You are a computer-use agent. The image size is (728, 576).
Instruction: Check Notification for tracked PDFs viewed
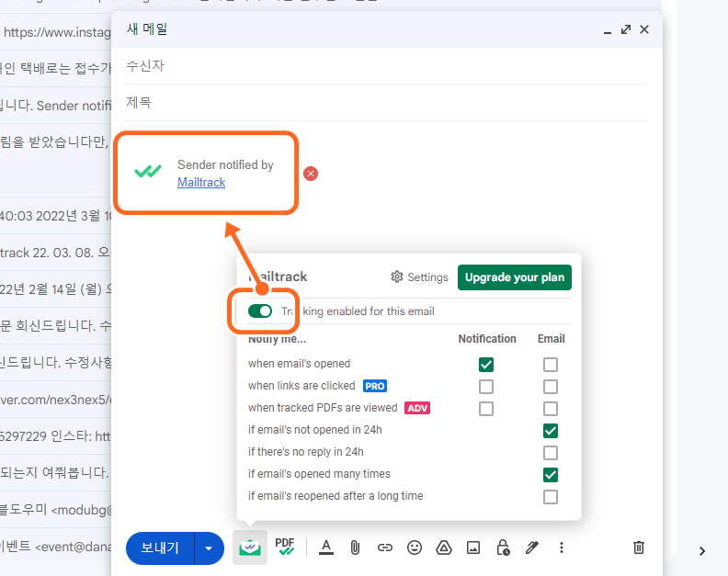pyautogui.click(x=486, y=409)
